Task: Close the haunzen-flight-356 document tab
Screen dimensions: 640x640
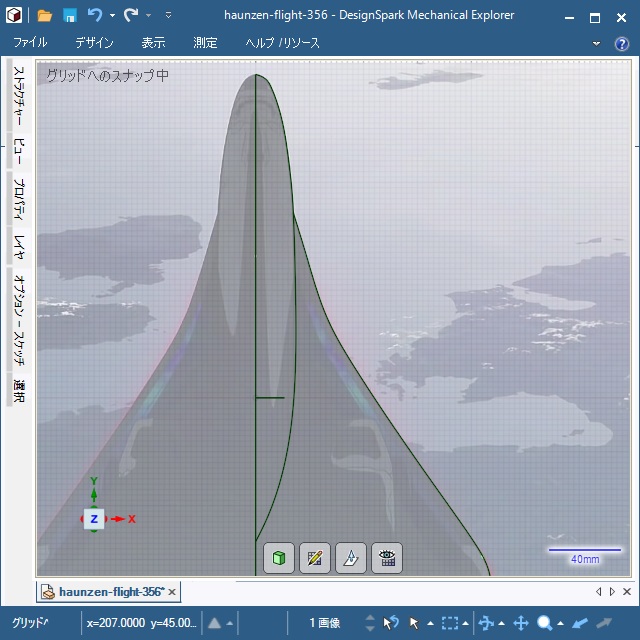Action: pos(172,592)
